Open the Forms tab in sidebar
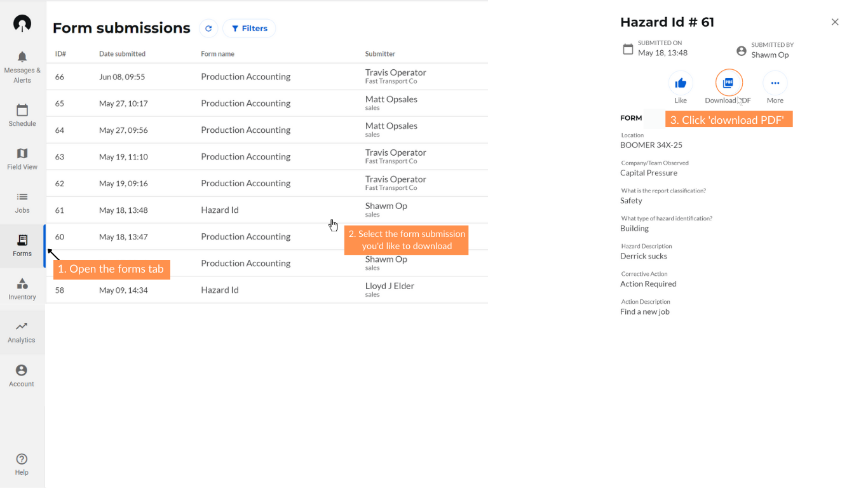Screen dimensions: 868x488 [x=22, y=245]
